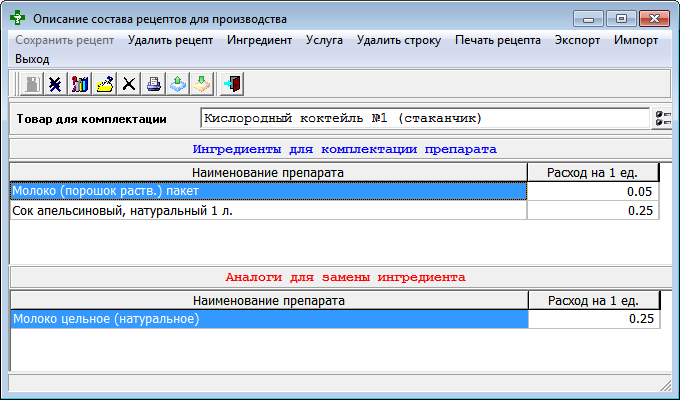This screenshot has height=400, width=680.
Task: Exit through the door toolbar icon
Action: (232, 84)
